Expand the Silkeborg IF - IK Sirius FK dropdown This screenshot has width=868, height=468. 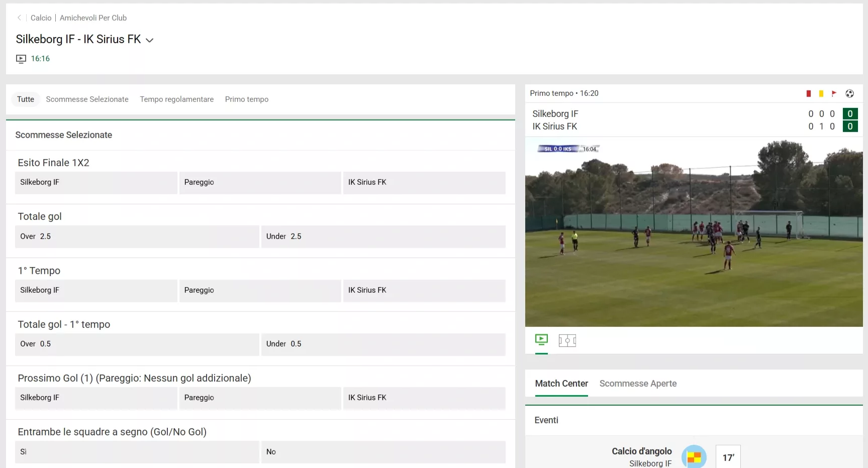(x=149, y=40)
